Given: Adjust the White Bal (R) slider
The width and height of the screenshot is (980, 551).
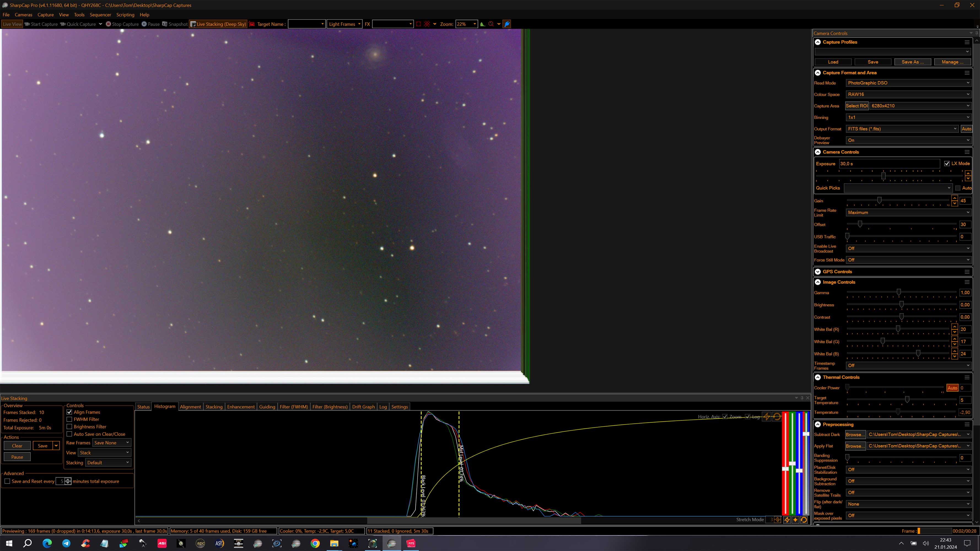Looking at the screenshot, I should pyautogui.click(x=898, y=329).
